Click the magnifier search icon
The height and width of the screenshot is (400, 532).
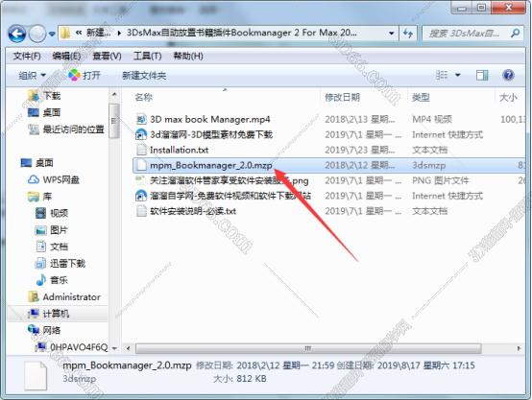coord(515,33)
